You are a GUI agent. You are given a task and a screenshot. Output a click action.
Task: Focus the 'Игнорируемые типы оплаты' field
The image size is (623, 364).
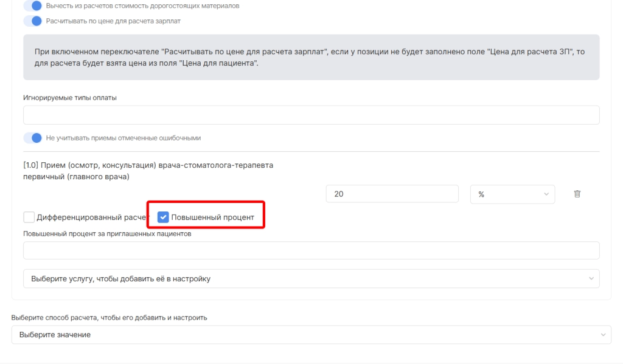tap(311, 115)
